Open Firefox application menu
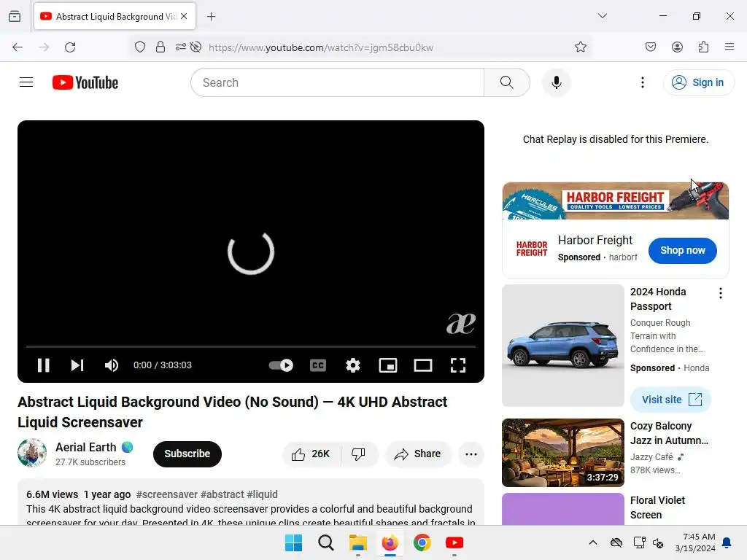The image size is (747, 560). 729,47
